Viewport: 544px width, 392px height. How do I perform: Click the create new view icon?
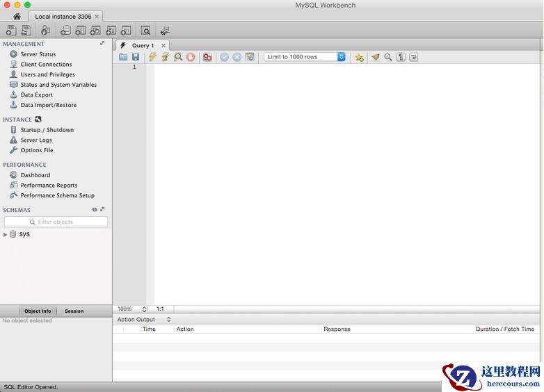pos(95,31)
